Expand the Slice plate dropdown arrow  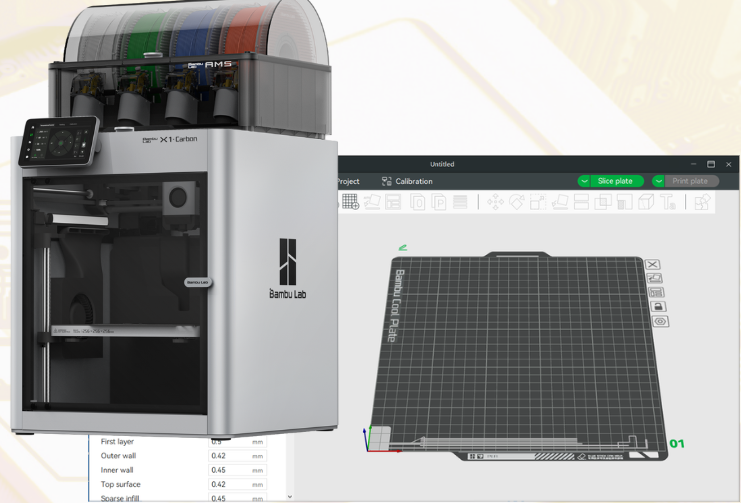click(584, 181)
